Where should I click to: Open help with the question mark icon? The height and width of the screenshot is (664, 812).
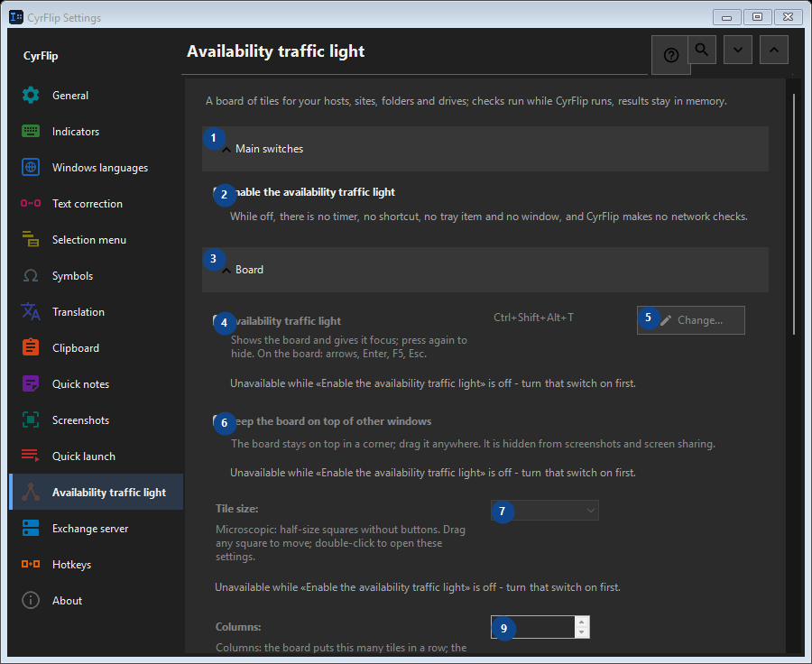pos(670,55)
